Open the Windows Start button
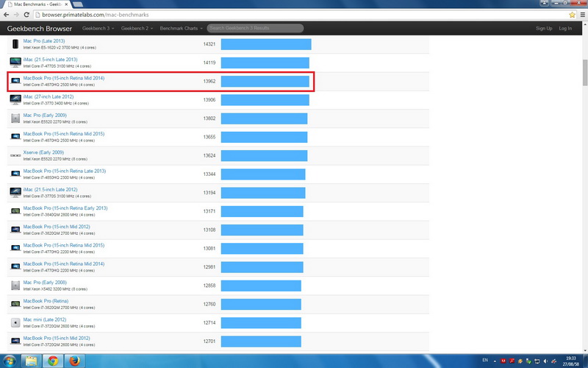The width and height of the screenshot is (588, 368). (9, 361)
